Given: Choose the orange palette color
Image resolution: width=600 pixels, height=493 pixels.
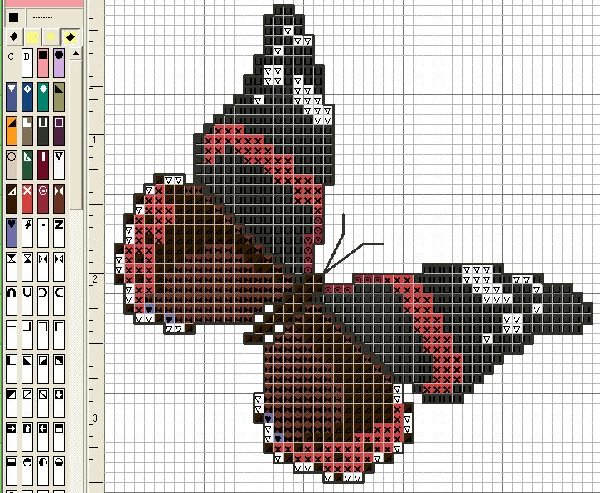Looking at the screenshot, I should [x=11, y=129].
